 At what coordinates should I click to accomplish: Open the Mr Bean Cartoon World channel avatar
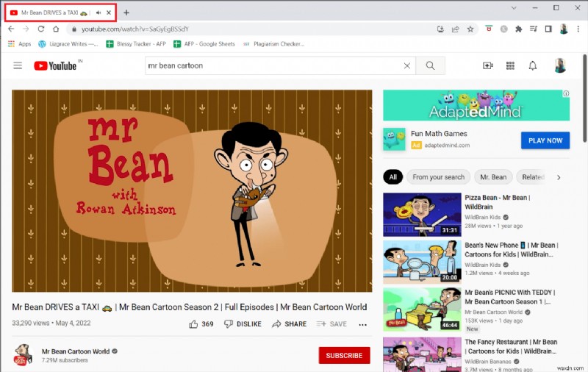(23, 355)
